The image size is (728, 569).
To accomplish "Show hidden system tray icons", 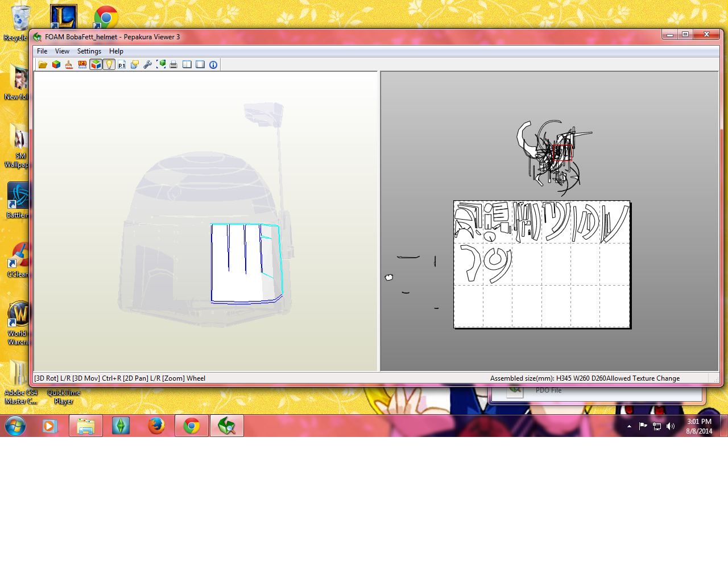I will pos(629,426).
